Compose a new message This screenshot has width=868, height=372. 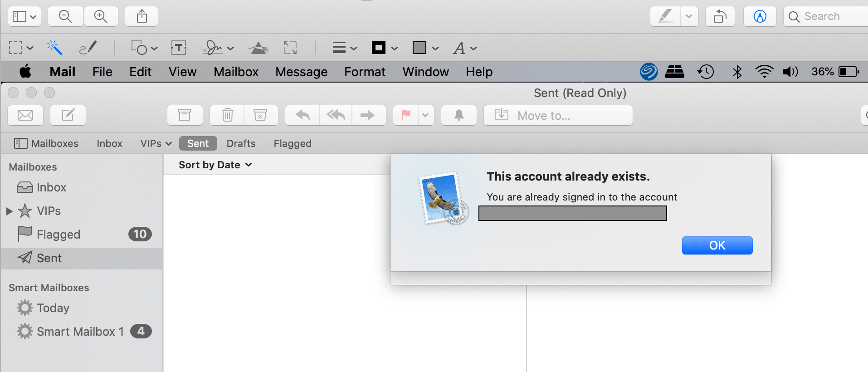[x=68, y=115]
